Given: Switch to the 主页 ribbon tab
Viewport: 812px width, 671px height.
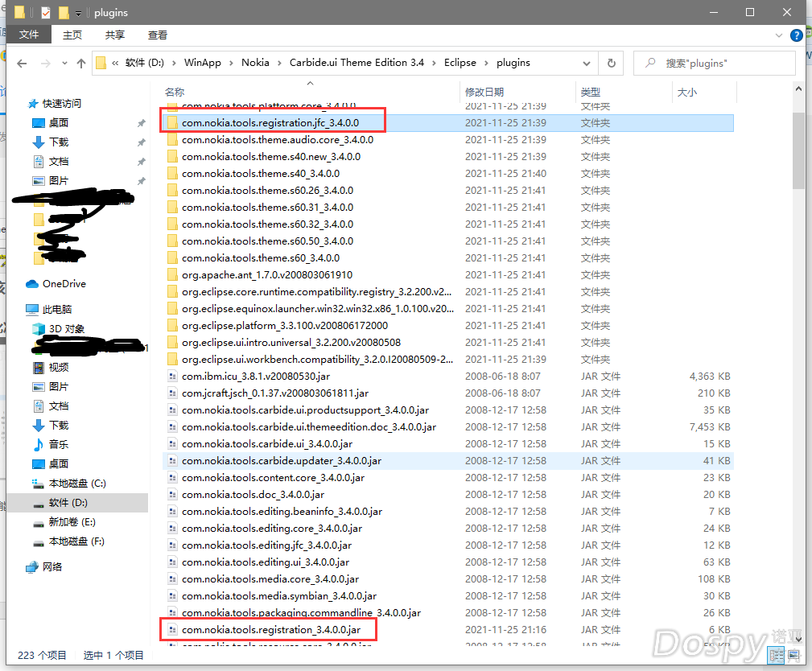Looking at the screenshot, I should pos(72,35).
